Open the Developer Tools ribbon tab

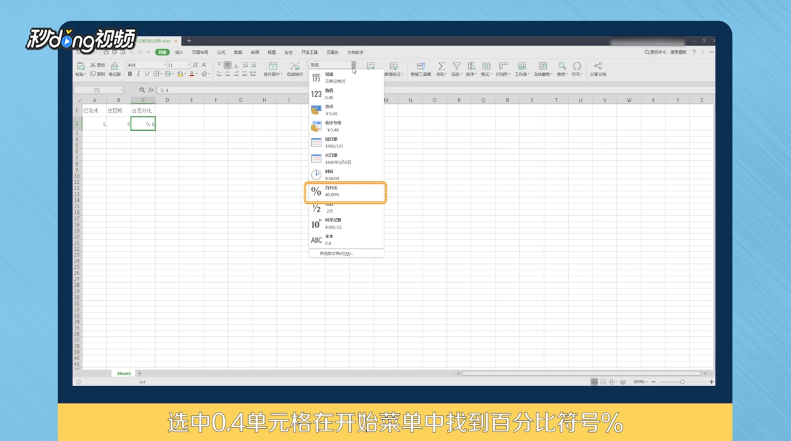(309, 52)
